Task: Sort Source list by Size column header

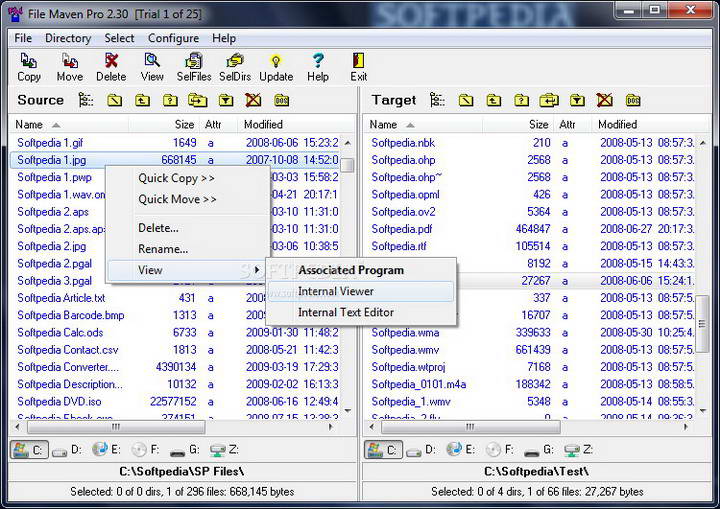Action: [x=164, y=124]
